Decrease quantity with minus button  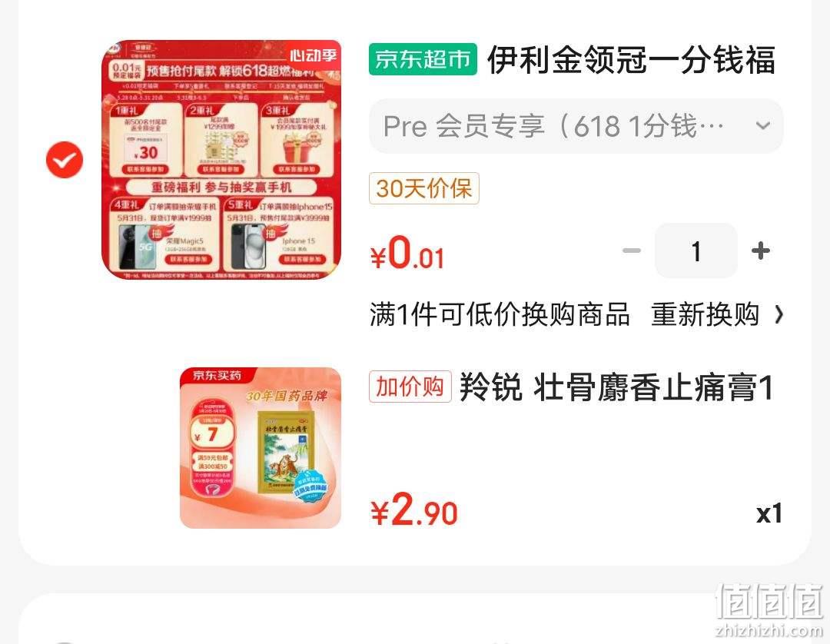point(632,251)
